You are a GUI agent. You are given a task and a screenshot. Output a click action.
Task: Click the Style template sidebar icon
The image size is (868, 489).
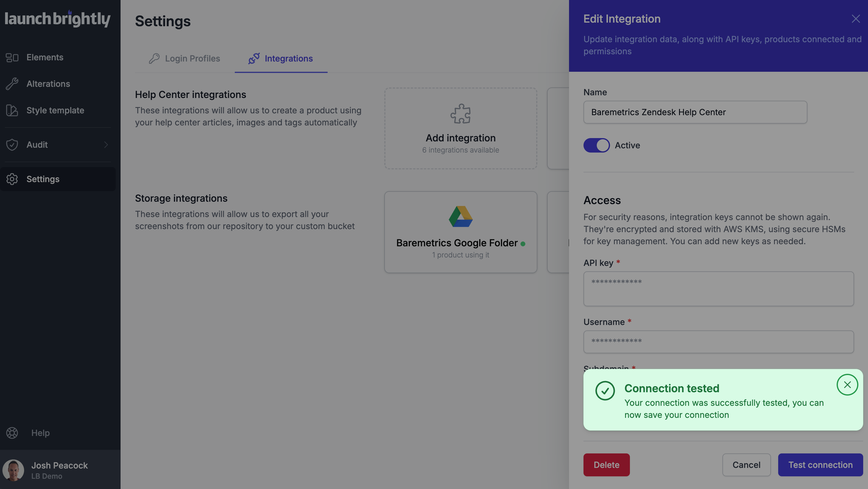click(12, 110)
